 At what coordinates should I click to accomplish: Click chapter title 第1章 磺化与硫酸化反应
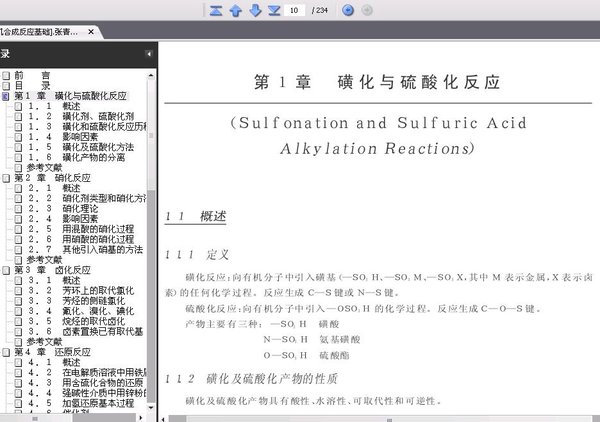click(x=377, y=82)
